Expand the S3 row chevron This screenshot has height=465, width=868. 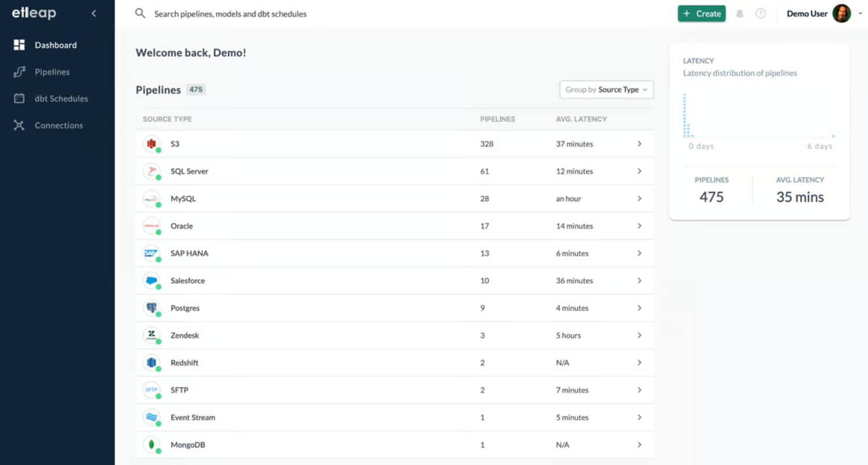[640, 144]
